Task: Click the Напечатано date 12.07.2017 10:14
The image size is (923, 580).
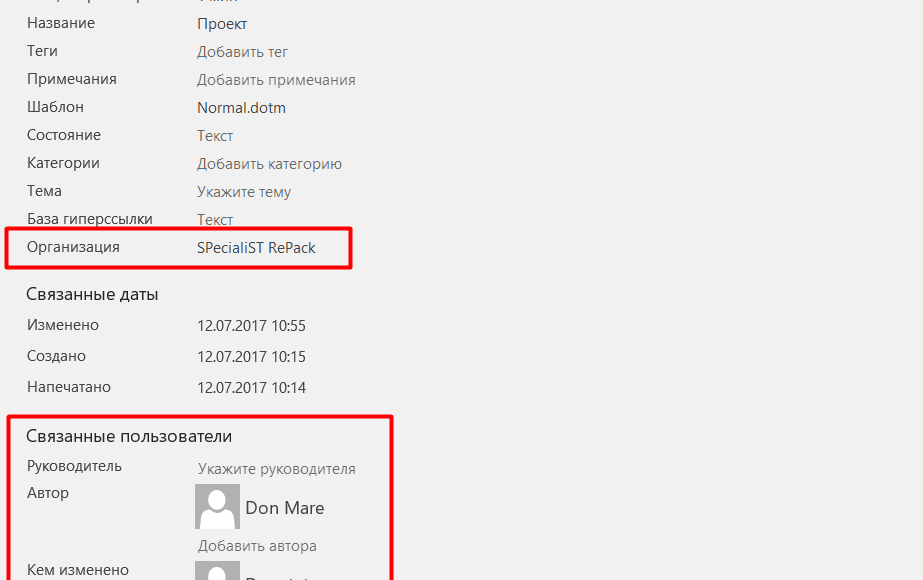Action: (251, 387)
